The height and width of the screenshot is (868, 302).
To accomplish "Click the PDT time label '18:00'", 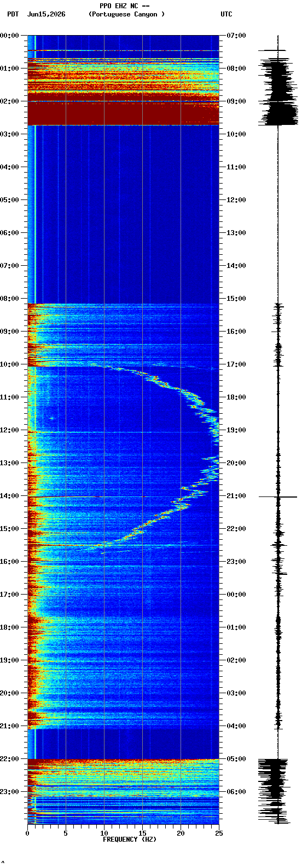I will click(x=10, y=627).
